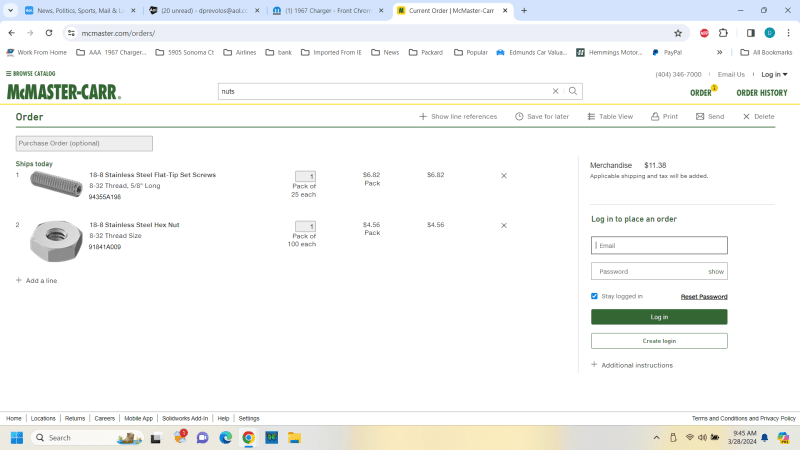Image resolution: width=800 pixels, height=450 pixels.
Task: Expand Additional instructions
Action: coord(632,365)
